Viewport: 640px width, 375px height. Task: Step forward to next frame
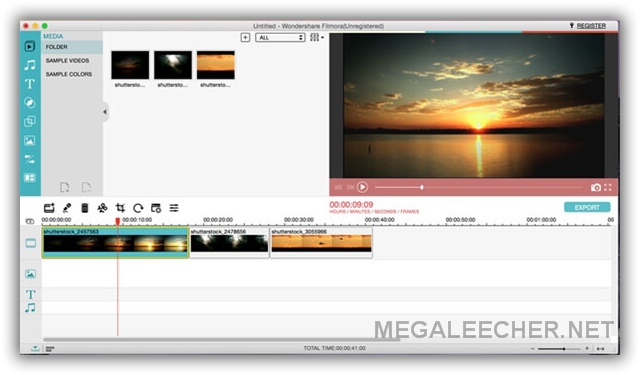pos(350,187)
